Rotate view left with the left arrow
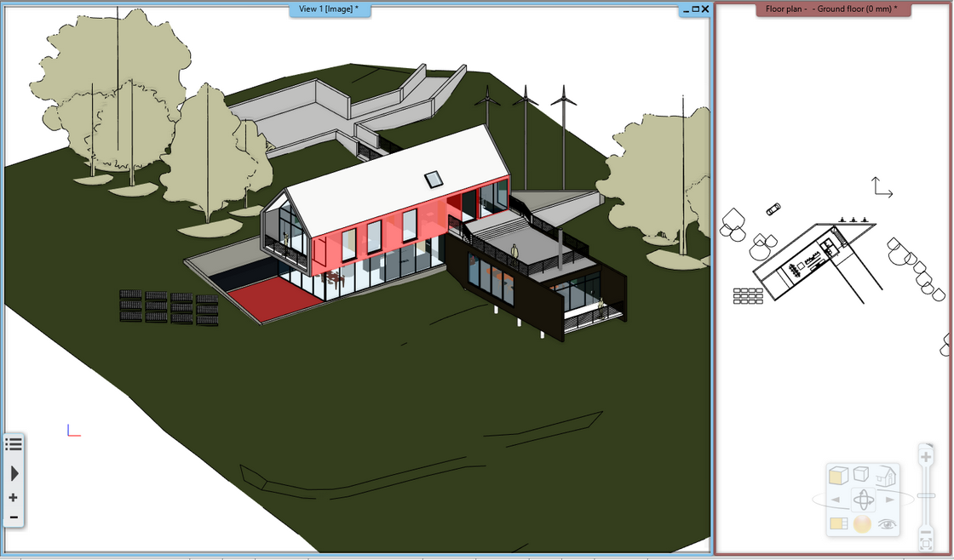 836,500
